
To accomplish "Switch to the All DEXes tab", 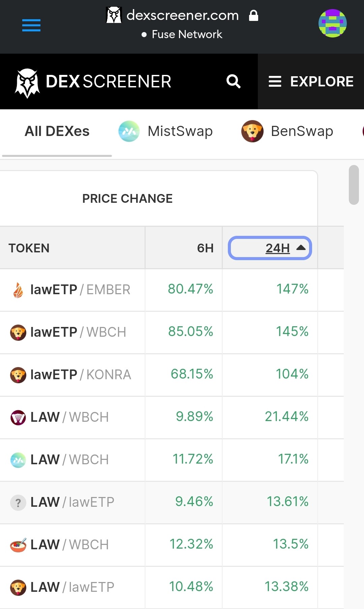I will tap(57, 131).
